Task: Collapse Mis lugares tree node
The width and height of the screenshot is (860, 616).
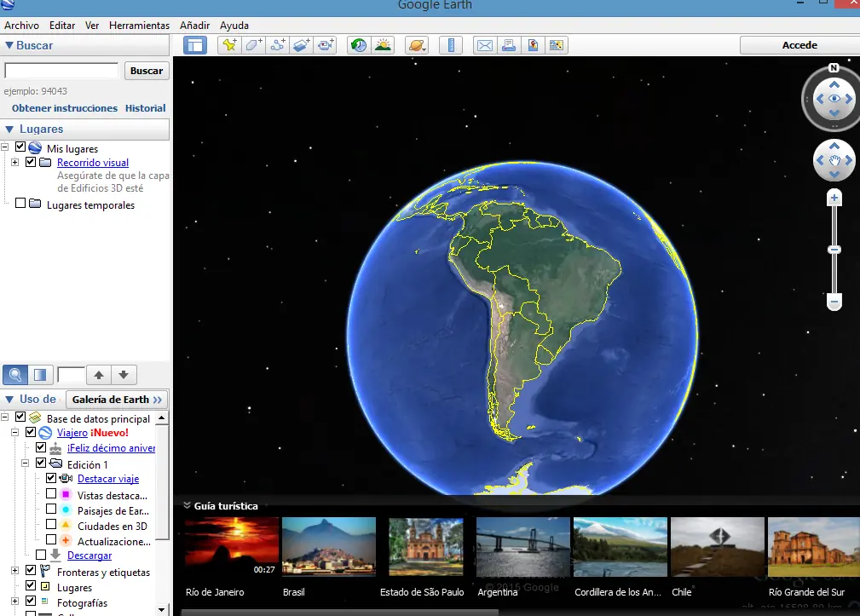Action: tap(5, 147)
